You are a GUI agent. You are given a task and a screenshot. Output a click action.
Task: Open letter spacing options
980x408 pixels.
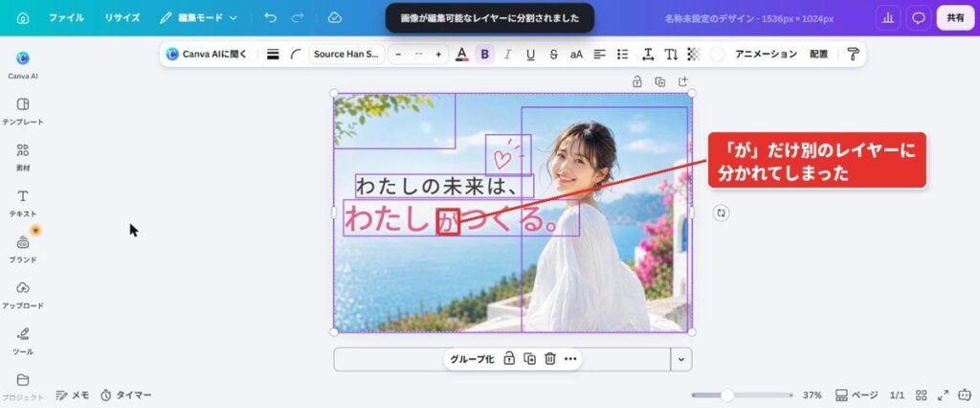point(648,55)
